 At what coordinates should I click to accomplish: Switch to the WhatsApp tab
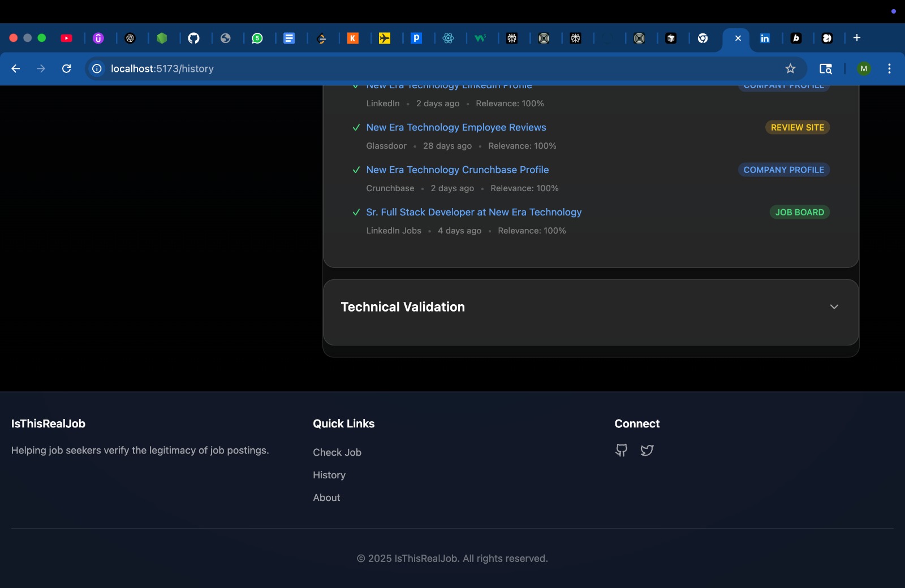(257, 38)
